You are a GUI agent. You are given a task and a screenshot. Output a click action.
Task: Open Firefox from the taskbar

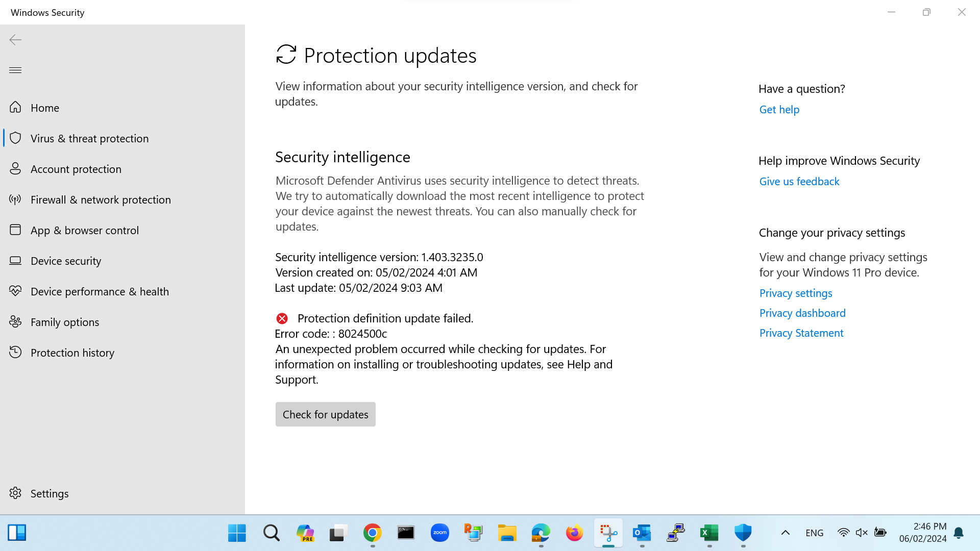575,533
